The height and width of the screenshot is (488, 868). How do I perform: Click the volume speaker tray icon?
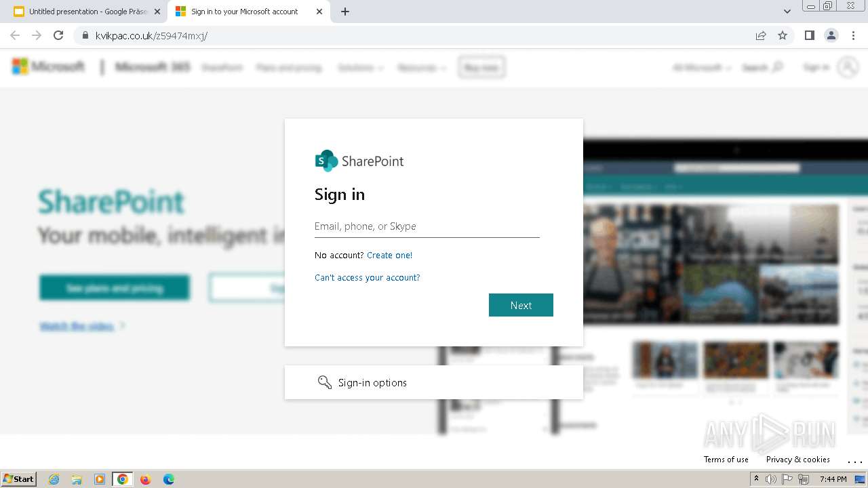point(771,479)
